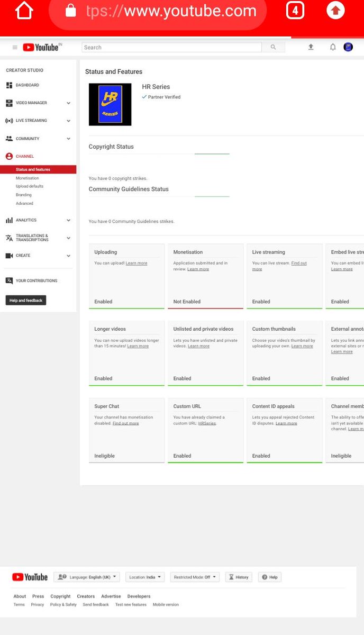Click Learn more in Longer videos card
Screen dimensions: 364x635
[138, 346]
